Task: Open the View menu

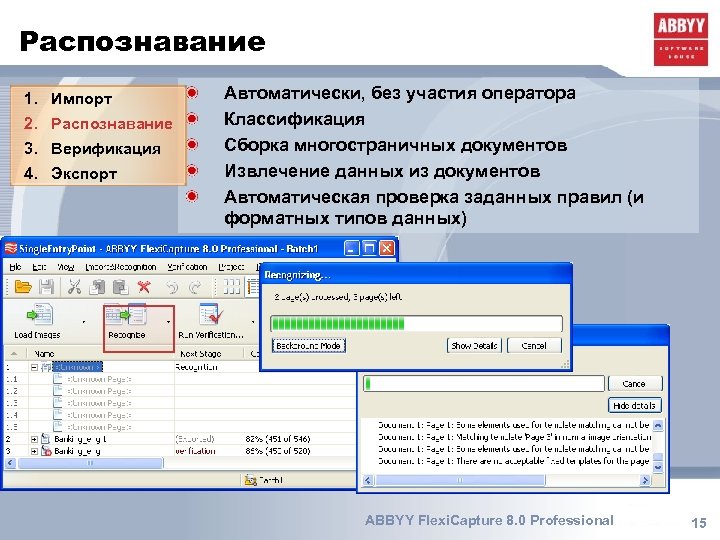Action: pyautogui.click(x=66, y=267)
